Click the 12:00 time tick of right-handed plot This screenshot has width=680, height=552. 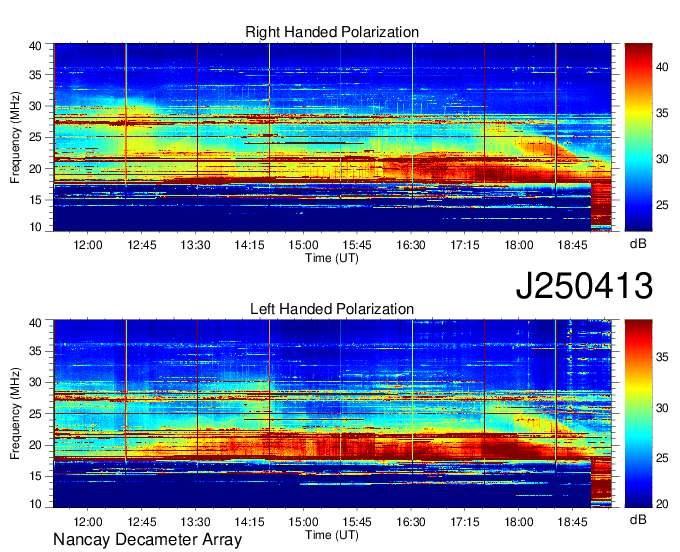tap(88, 245)
